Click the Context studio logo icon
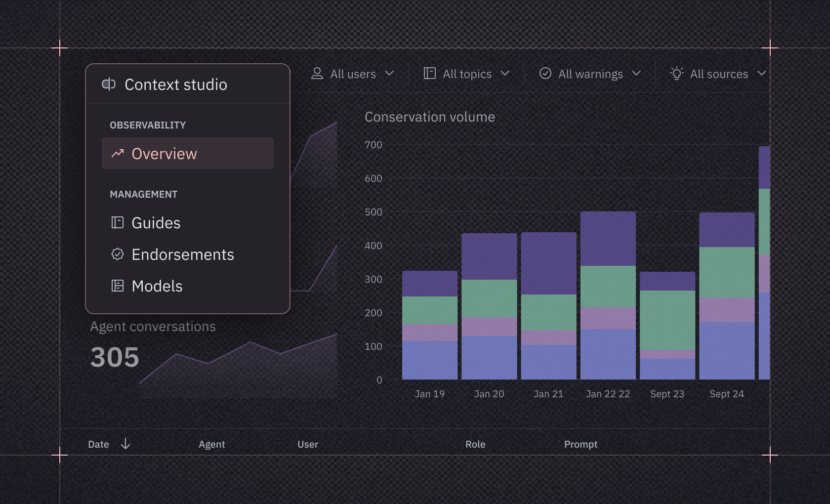This screenshot has width=830, height=504. click(109, 84)
